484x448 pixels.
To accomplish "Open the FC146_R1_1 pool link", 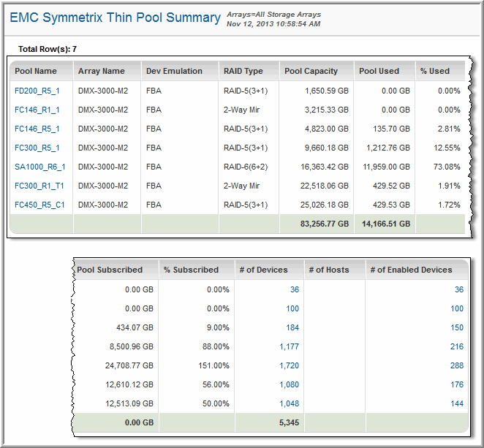I will click(x=37, y=110).
